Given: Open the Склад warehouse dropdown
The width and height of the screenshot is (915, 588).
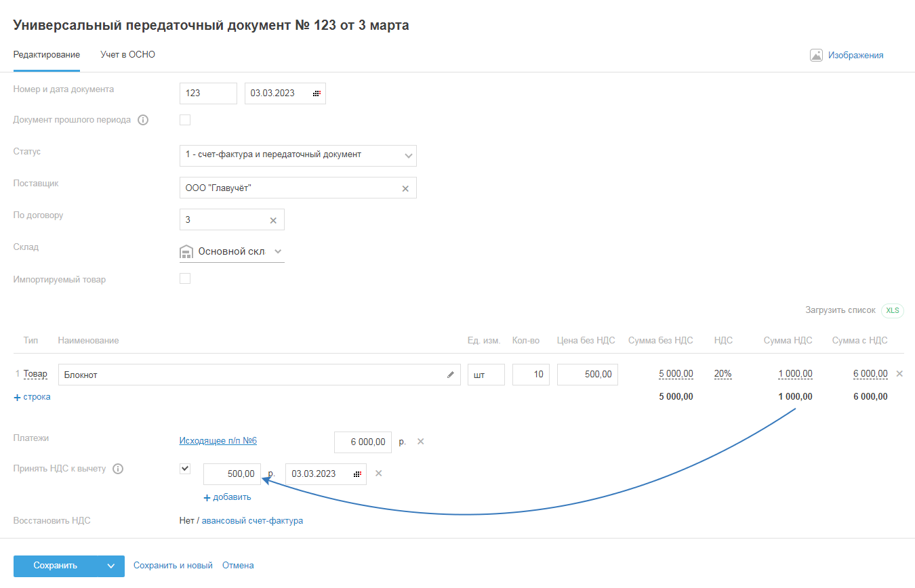Looking at the screenshot, I should click(x=278, y=251).
